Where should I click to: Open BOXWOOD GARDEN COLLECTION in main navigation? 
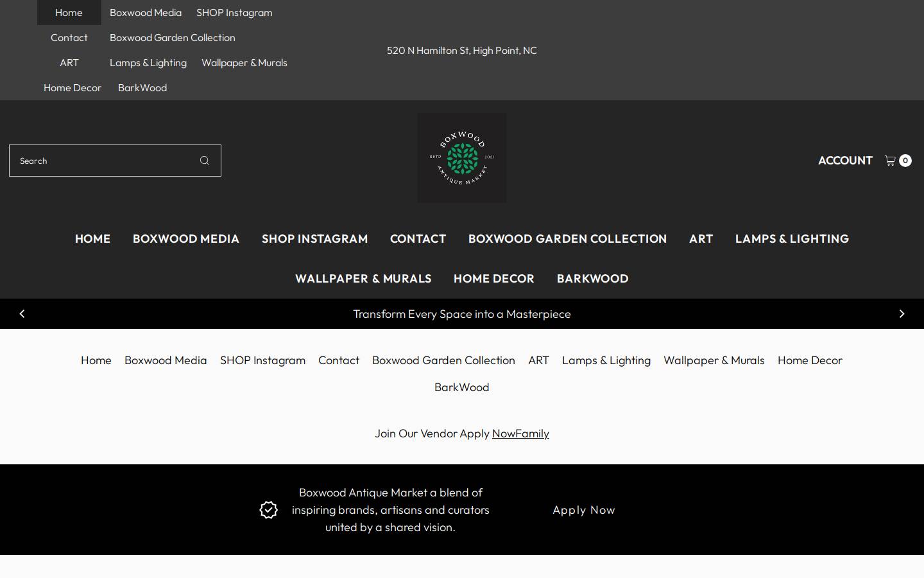[568, 239]
